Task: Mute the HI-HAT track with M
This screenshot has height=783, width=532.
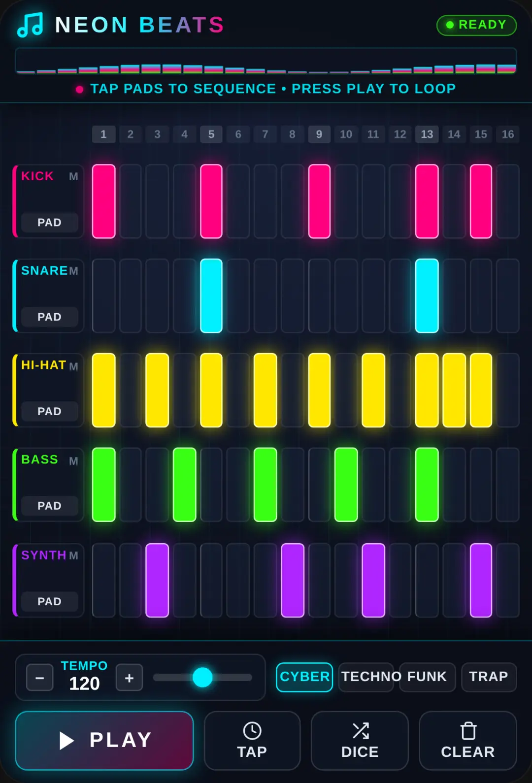Action: pos(73,366)
